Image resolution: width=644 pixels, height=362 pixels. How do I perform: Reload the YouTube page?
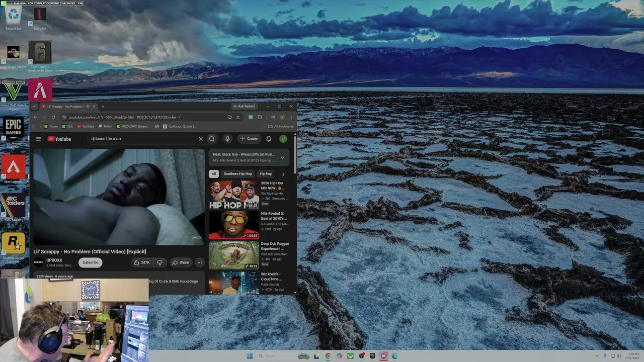click(x=53, y=117)
